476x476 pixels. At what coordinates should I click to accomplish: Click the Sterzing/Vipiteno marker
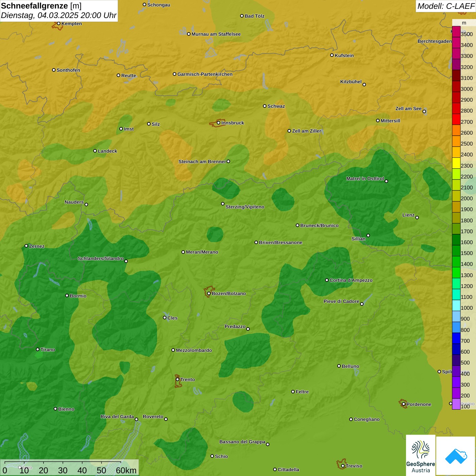click(223, 204)
